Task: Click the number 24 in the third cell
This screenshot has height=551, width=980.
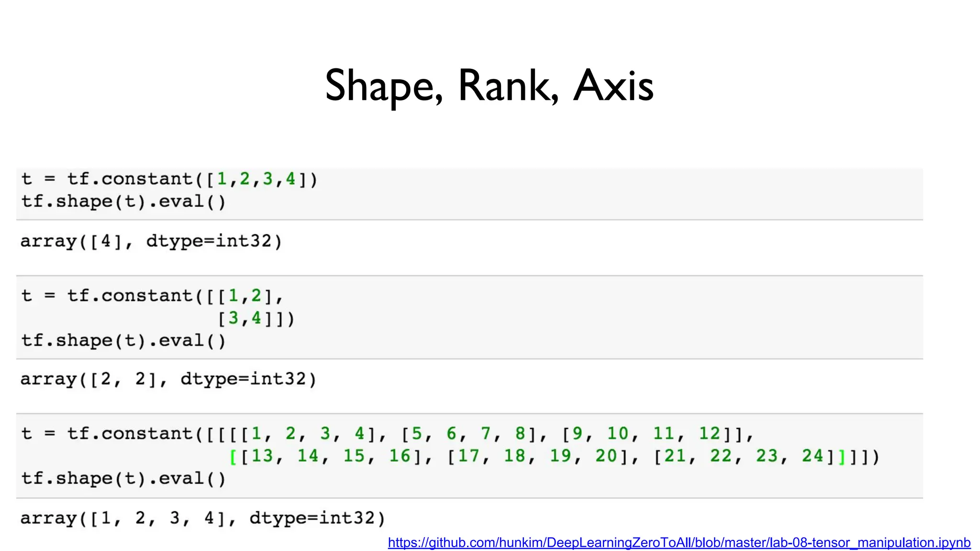Action: click(x=813, y=456)
